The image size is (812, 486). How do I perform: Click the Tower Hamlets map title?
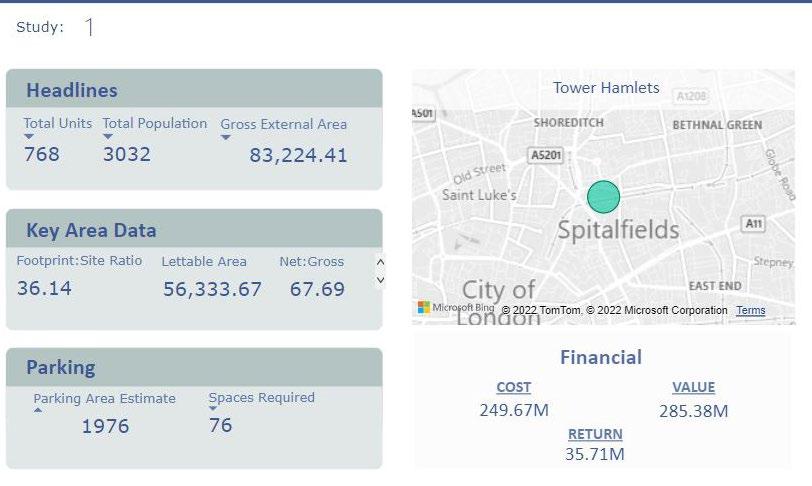pyautogui.click(x=606, y=88)
